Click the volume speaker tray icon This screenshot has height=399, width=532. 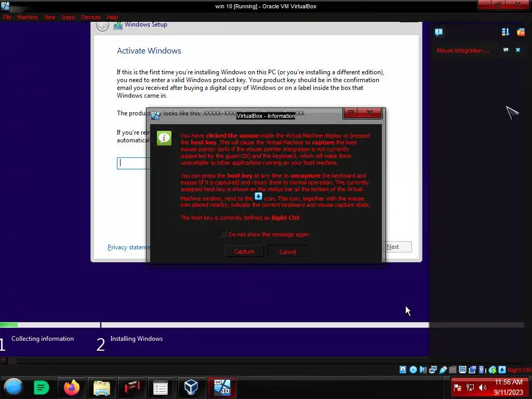[483, 388]
